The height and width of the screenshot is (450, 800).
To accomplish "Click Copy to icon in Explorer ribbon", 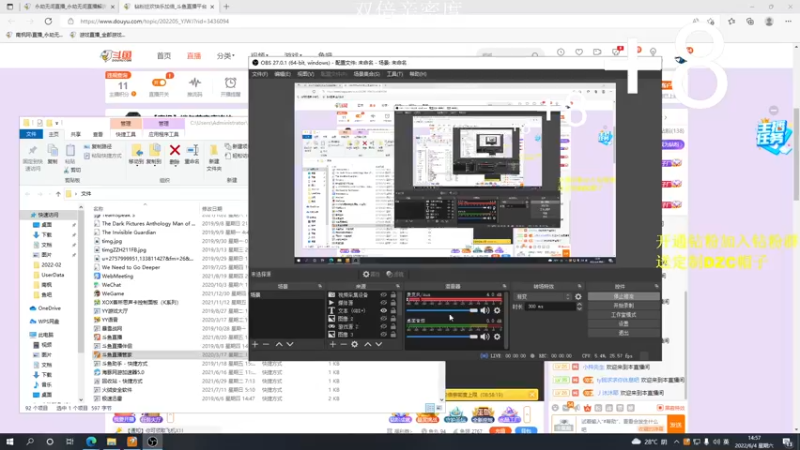I will [154, 150].
